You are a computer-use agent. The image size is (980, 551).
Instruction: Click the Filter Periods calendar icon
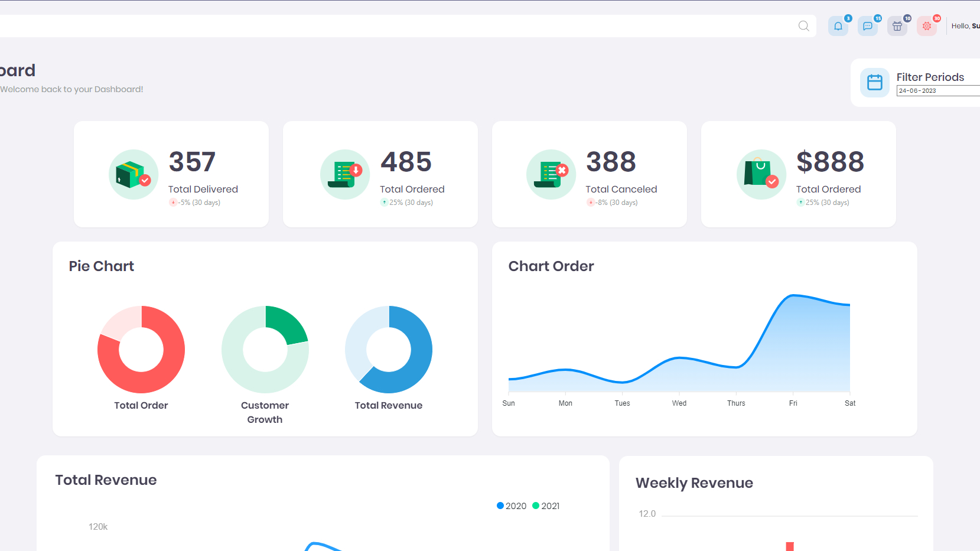click(x=874, y=83)
